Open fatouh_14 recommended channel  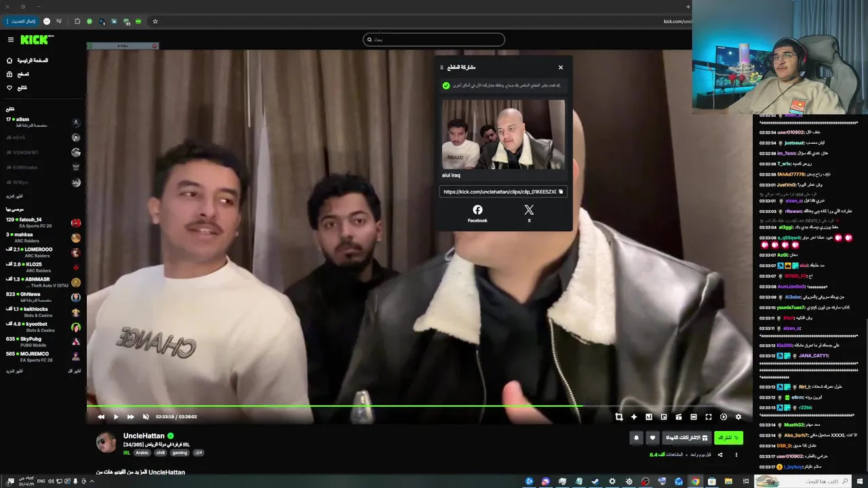tap(43, 222)
